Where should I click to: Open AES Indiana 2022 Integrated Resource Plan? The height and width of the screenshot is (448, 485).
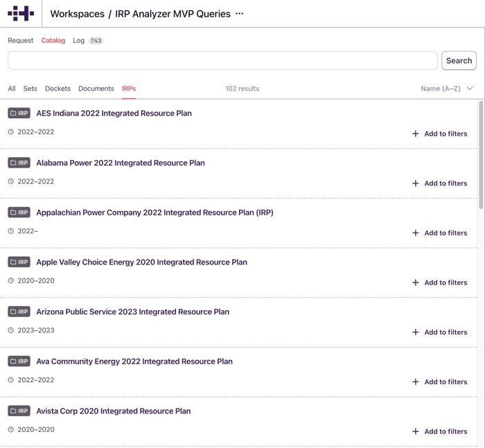114,113
